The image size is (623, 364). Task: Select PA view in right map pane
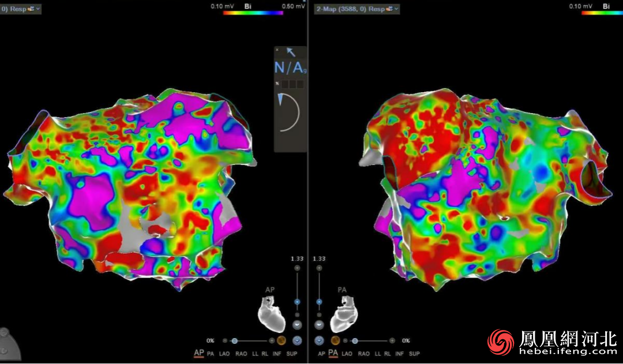click(x=333, y=353)
